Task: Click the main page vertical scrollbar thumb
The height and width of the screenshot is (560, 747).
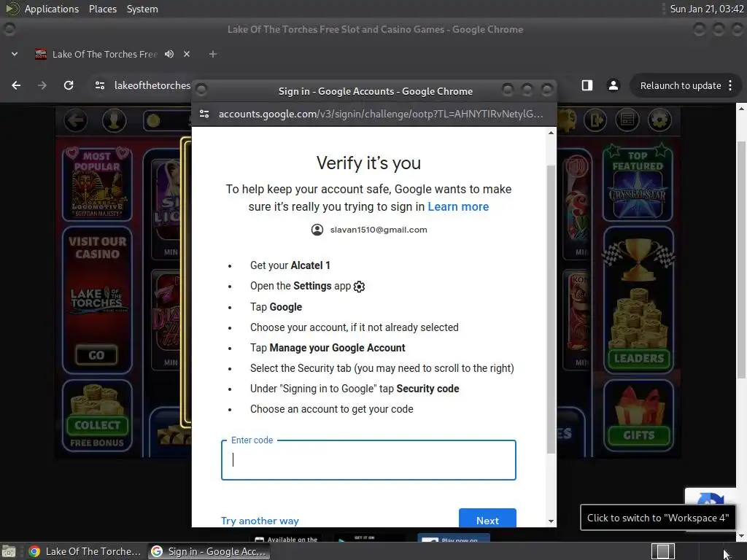Action: coord(741,260)
